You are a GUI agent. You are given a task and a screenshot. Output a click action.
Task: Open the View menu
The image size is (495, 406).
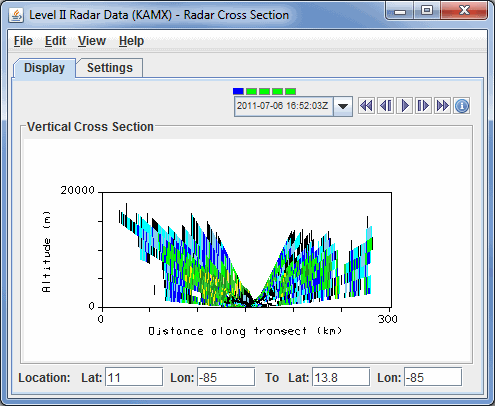[92, 41]
